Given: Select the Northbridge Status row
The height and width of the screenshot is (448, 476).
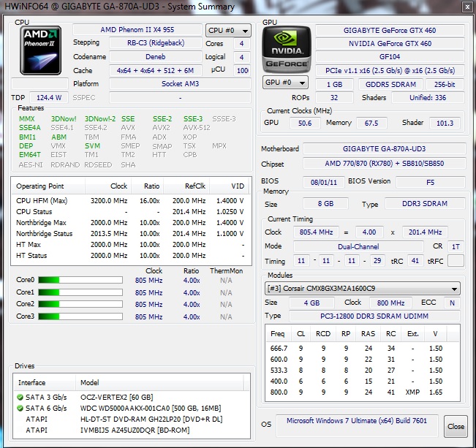Looking at the screenshot, I should pyautogui.click(x=130, y=234).
